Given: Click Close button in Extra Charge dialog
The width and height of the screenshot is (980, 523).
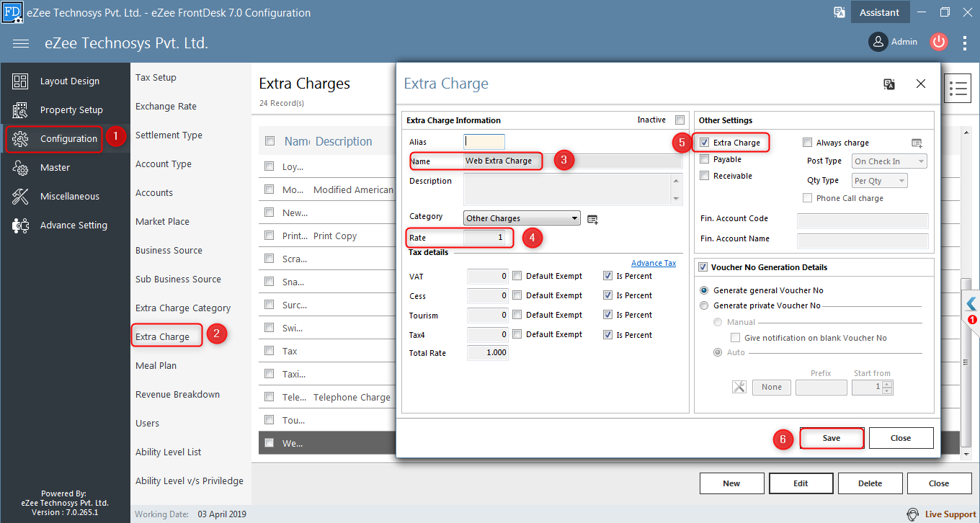Looking at the screenshot, I should (901, 438).
